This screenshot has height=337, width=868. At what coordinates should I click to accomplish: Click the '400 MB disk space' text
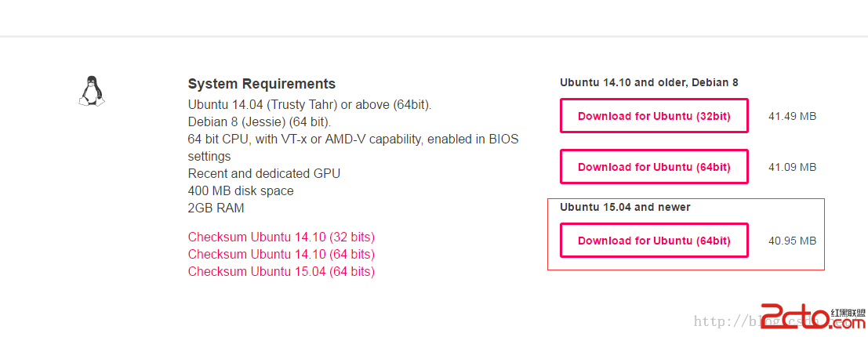point(241,191)
